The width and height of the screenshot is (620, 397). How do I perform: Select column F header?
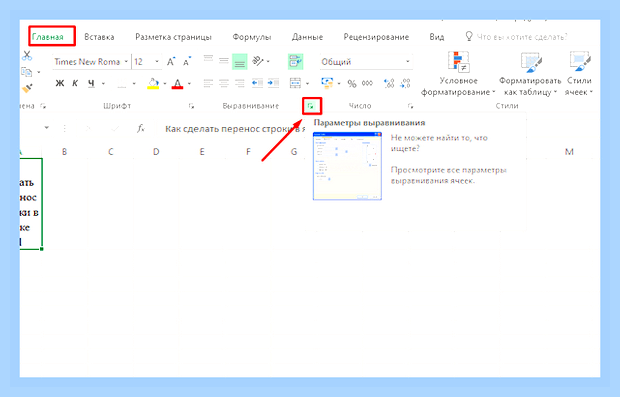248,152
